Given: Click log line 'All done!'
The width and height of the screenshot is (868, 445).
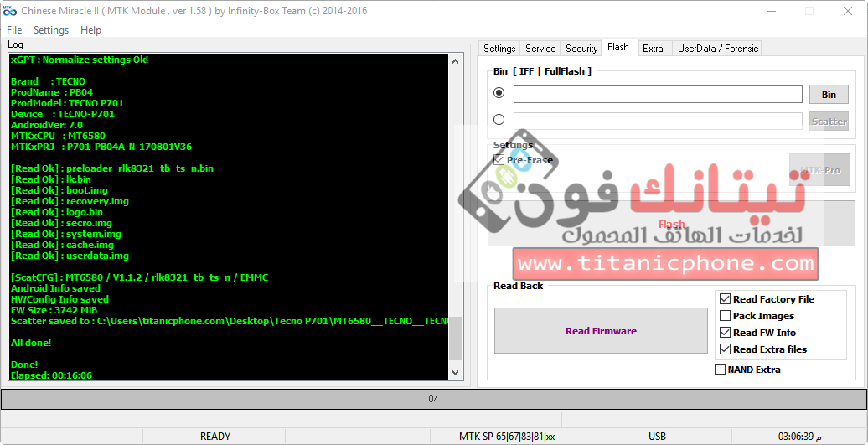Looking at the screenshot, I should (31, 343).
